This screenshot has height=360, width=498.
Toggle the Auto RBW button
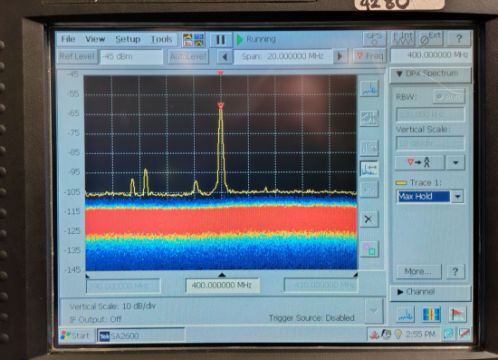tap(449, 97)
